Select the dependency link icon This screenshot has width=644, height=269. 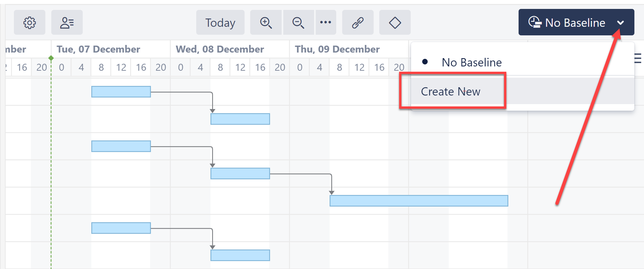[358, 22]
